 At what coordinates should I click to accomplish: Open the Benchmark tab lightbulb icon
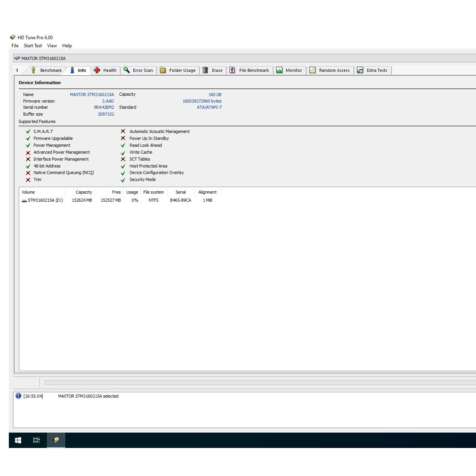33,70
